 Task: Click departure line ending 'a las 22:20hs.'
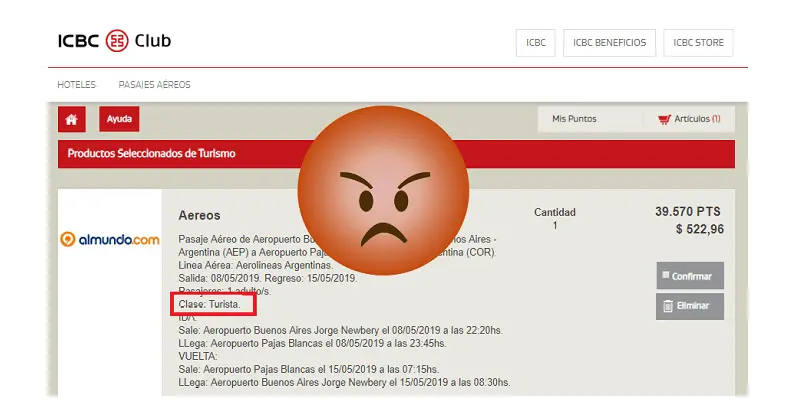341,331
